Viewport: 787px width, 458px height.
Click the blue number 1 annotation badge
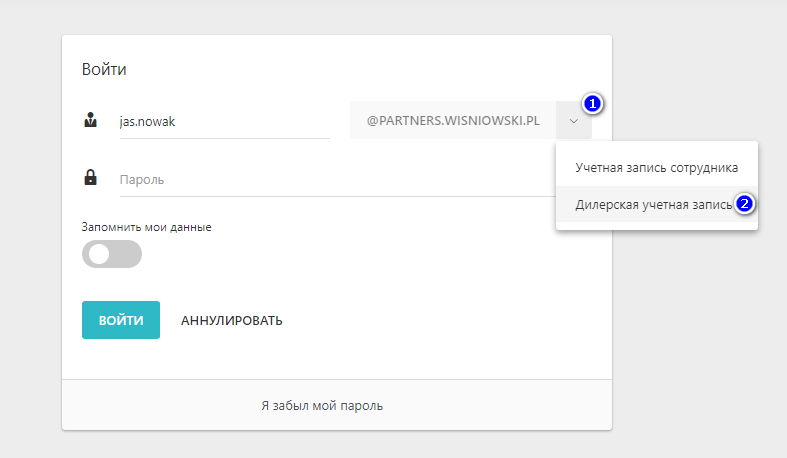coord(592,103)
